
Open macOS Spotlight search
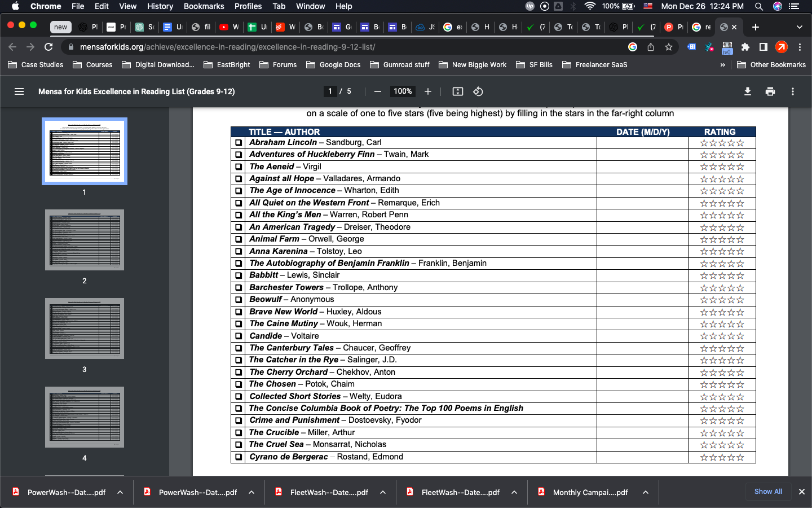759,6
